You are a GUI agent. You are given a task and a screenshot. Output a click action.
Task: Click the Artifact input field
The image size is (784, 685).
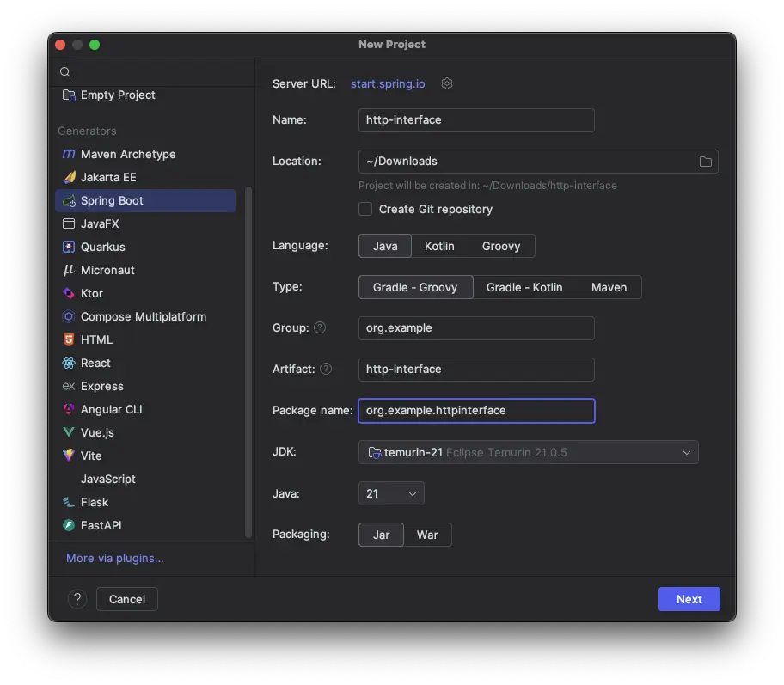pyautogui.click(x=476, y=370)
